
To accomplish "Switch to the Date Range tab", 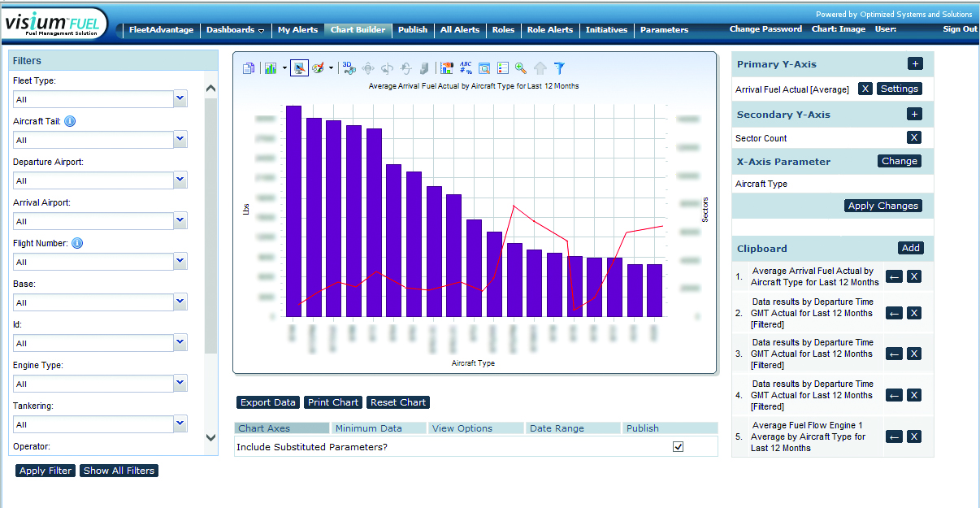I will (557, 428).
